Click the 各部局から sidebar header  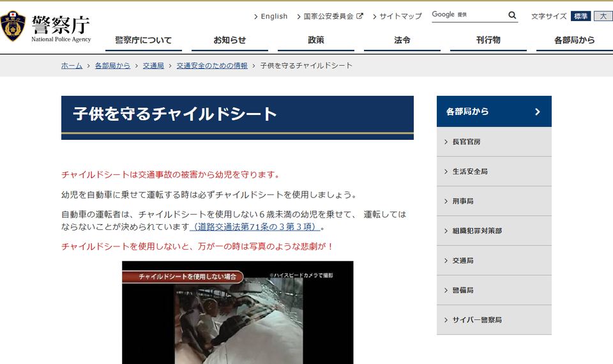point(494,111)
